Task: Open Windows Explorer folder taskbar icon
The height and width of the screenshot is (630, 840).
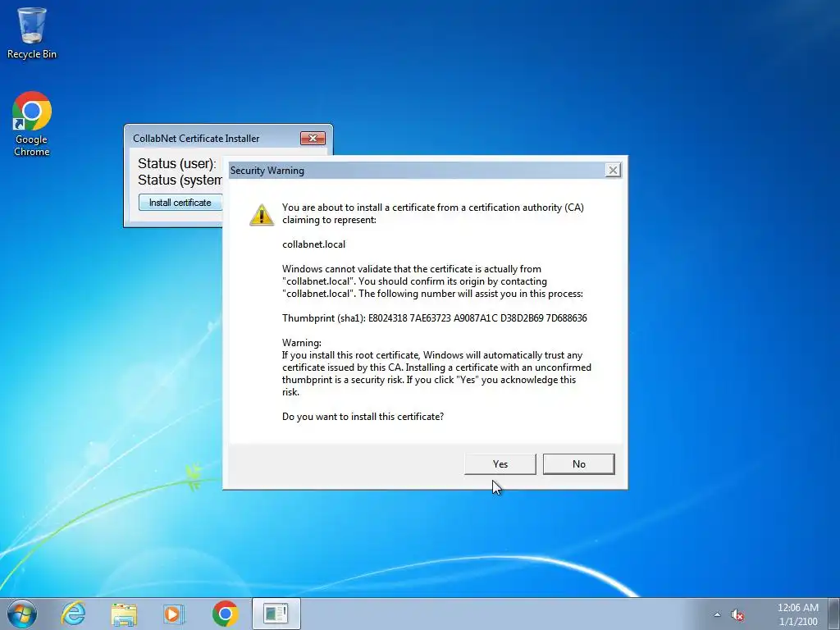Action: [x=124, y=614]
